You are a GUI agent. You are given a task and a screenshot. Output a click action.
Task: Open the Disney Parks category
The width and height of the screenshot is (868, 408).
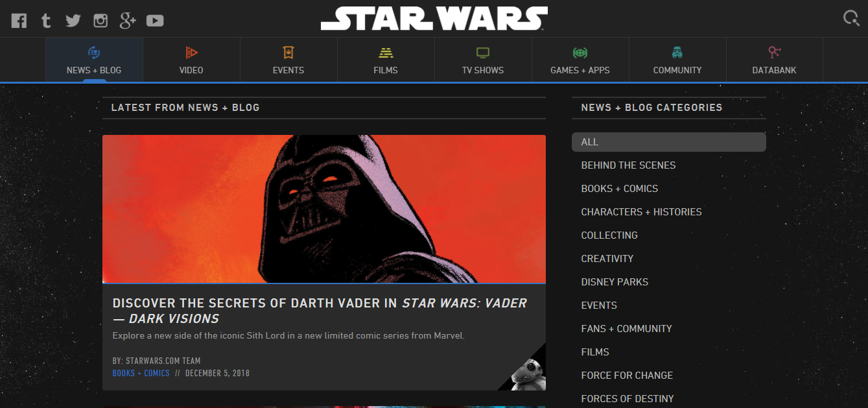click(615, 282)
